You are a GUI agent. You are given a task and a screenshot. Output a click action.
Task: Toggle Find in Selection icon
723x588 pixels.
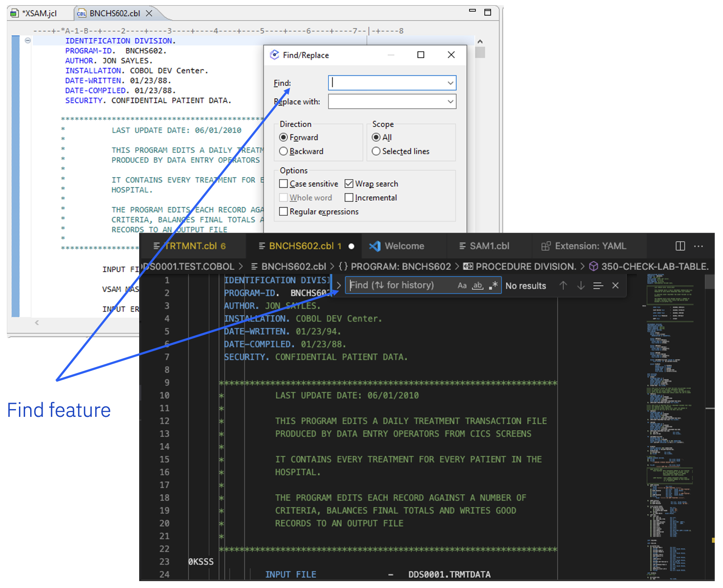coord(598,285)
